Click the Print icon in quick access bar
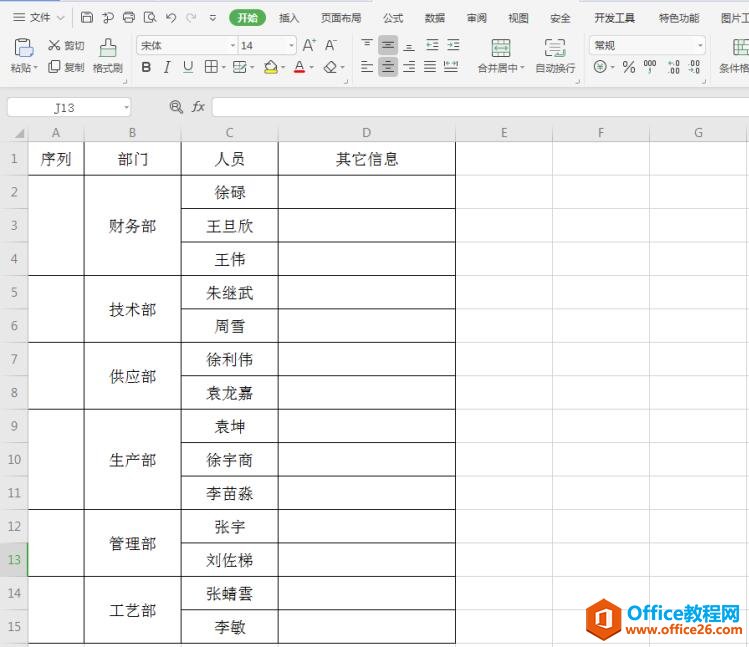 pos(128,18)
